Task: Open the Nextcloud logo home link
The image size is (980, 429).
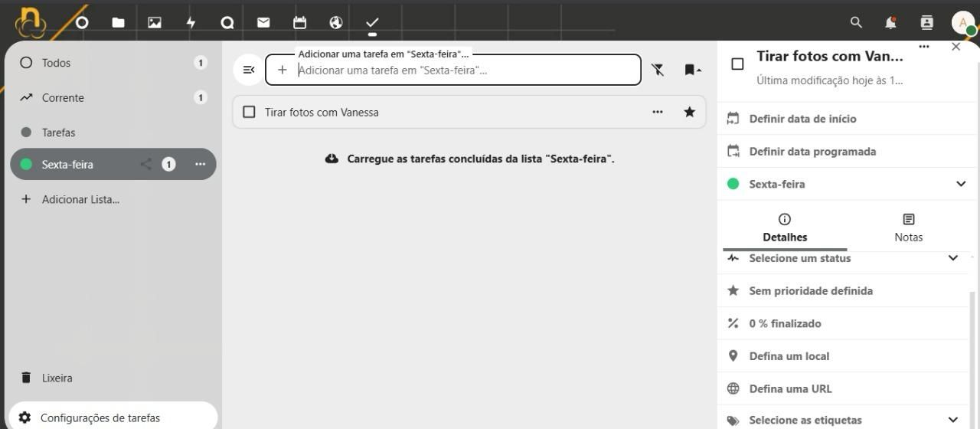Action: tap(31, 22)
